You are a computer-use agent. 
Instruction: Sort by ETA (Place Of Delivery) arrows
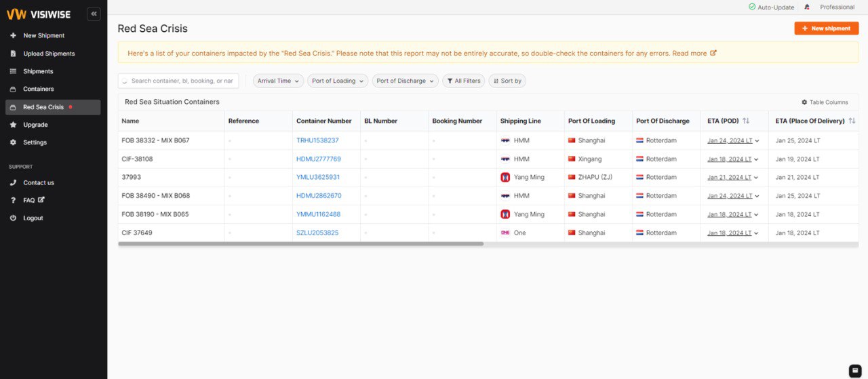click(852, 121)
